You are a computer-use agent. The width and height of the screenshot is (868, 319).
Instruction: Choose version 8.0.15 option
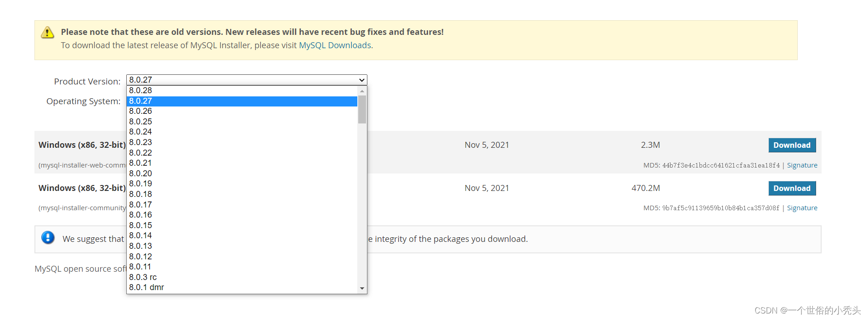coord(242,225)
